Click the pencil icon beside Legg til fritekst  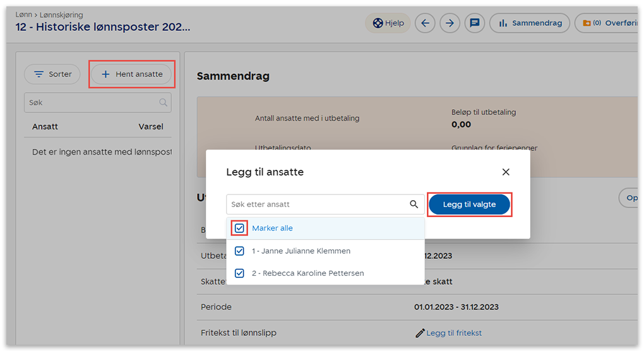(420, 333)
